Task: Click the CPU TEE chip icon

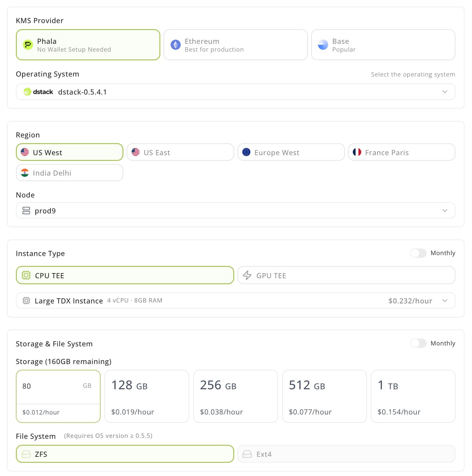Action: click(26, 275)
